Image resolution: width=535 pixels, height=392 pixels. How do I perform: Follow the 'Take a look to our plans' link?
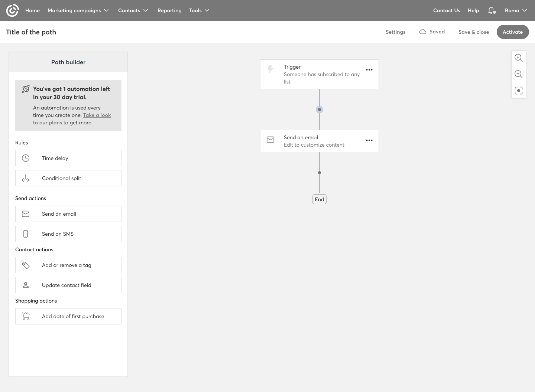(x=97, y=115)
